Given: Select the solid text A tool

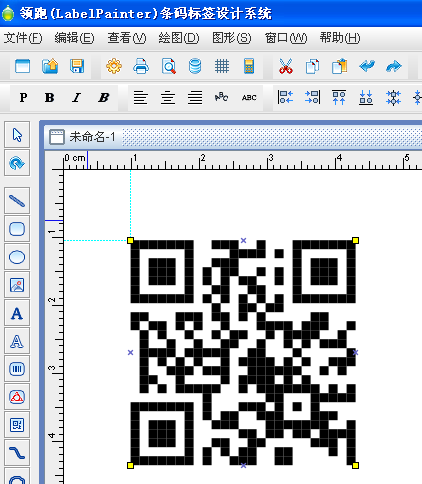Looking at the screenshot, I should [x=17, y=313].
